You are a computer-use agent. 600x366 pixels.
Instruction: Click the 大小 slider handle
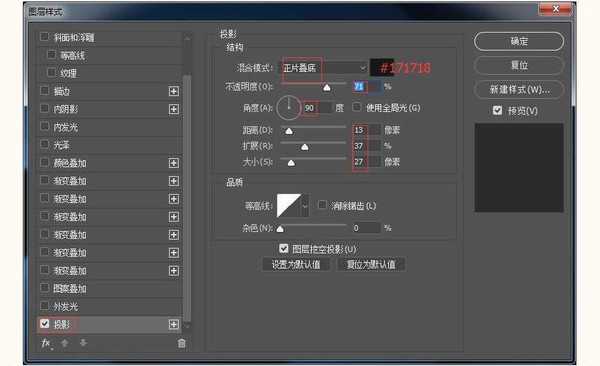click(291, 163)
